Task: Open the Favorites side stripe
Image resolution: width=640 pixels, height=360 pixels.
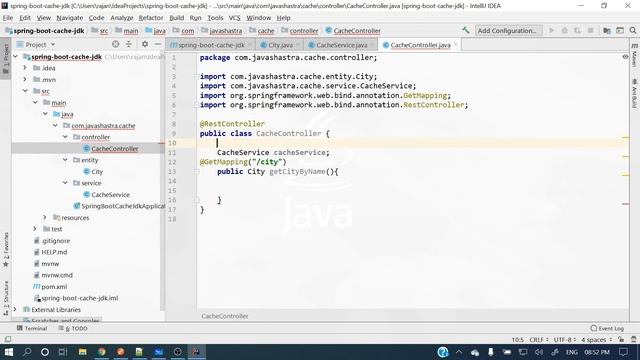Action: pyautogui.click(x=6, y=250)
